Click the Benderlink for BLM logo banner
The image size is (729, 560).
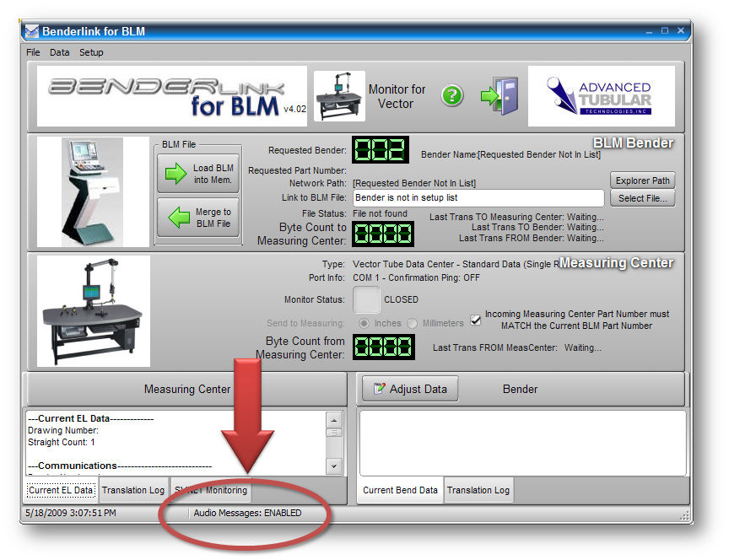pyautogui.click(x=172, y=96)
